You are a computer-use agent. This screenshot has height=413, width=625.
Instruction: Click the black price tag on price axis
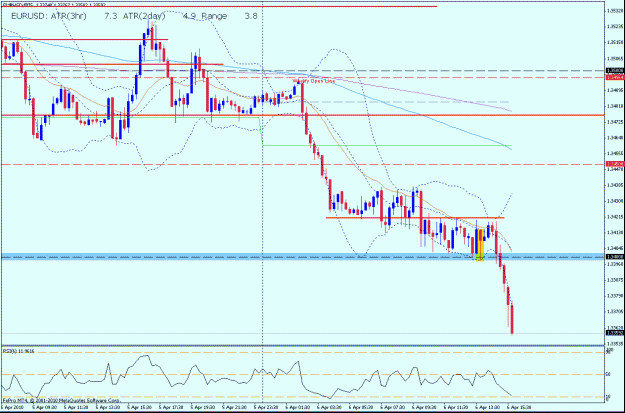615,71
